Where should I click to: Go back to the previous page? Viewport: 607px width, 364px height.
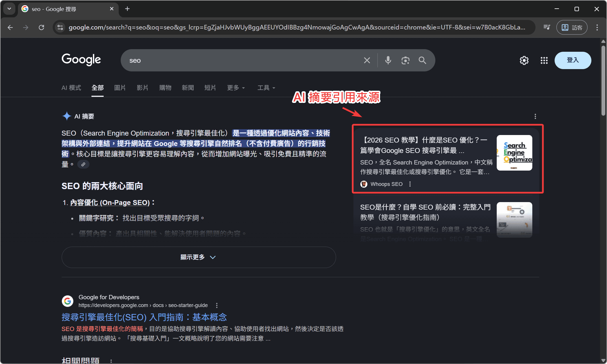point(10,27)
